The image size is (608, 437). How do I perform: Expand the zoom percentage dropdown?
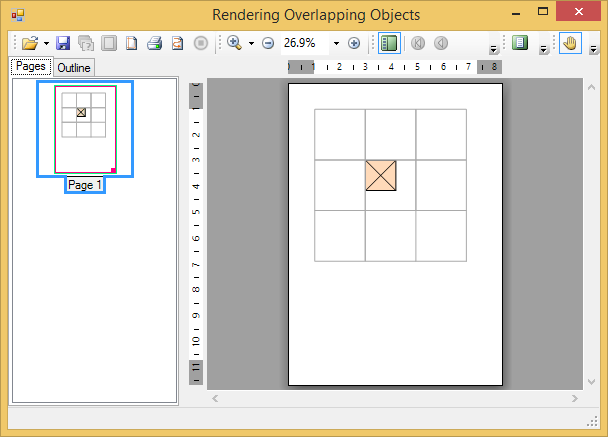click(x=336, y=43)
